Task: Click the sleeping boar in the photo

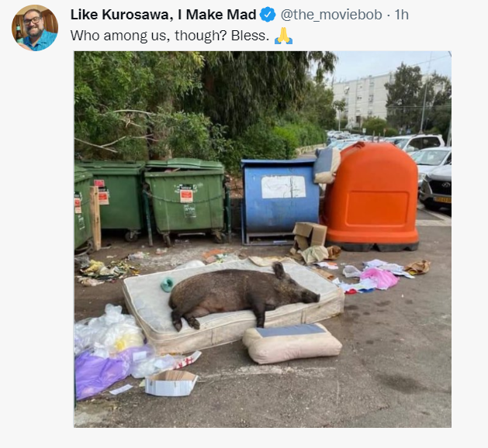Action: pyautogui.click(x=244, y=295)
